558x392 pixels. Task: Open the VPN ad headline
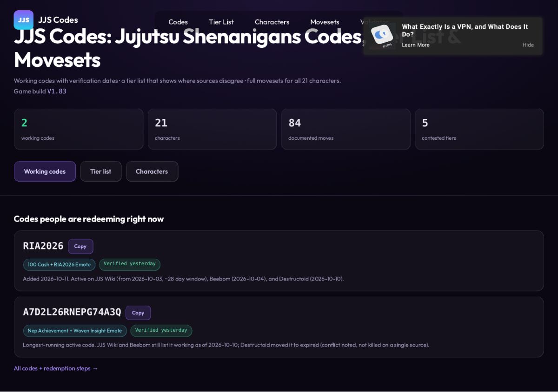pyautogui.click(x=465, y=31)
